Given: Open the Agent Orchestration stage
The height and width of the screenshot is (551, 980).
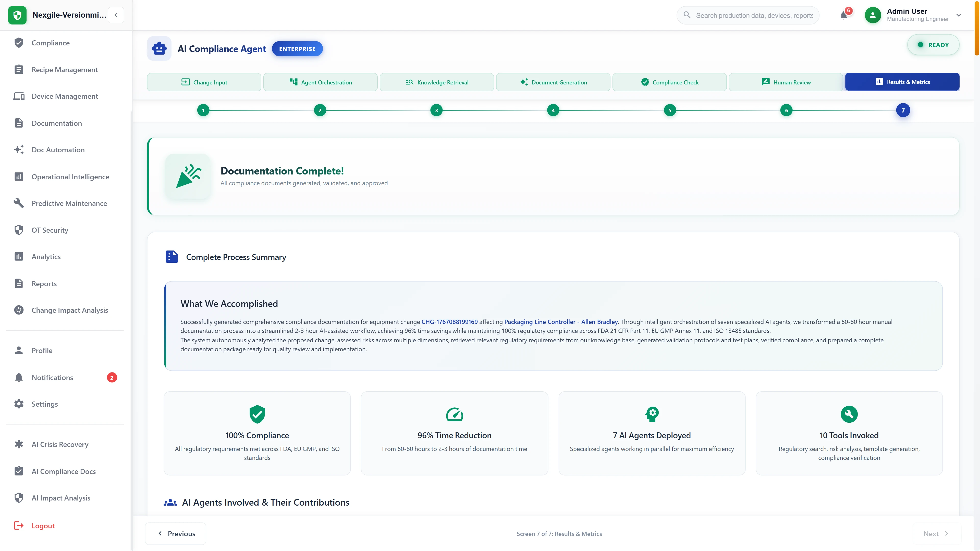Looking at the screenshot, I should [x=320, y=82].
